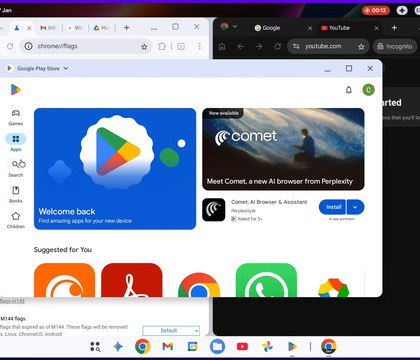420x360 pixels.
Task: Open Comet app icon in listing
Action: pos(214,210)
